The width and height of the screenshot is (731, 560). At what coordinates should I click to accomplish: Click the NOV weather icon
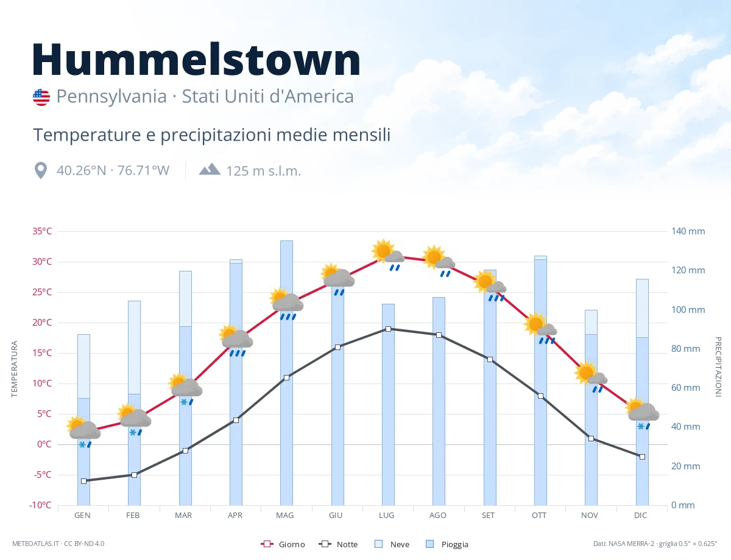pyautogui.click(x=591, y=378)
